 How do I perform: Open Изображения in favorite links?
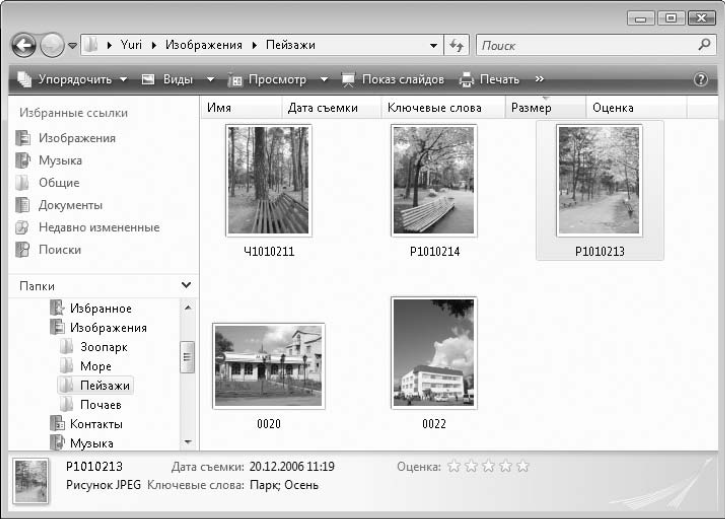(76, 138)
